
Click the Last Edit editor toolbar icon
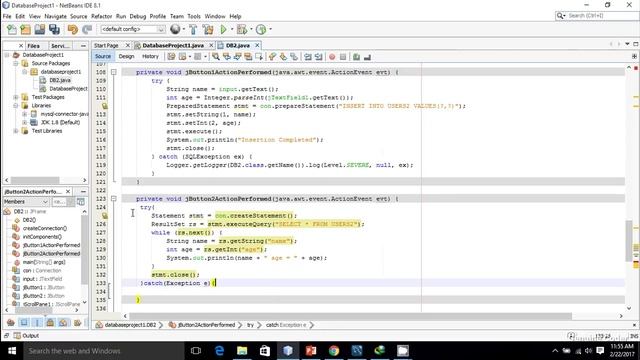coord(171,57)
